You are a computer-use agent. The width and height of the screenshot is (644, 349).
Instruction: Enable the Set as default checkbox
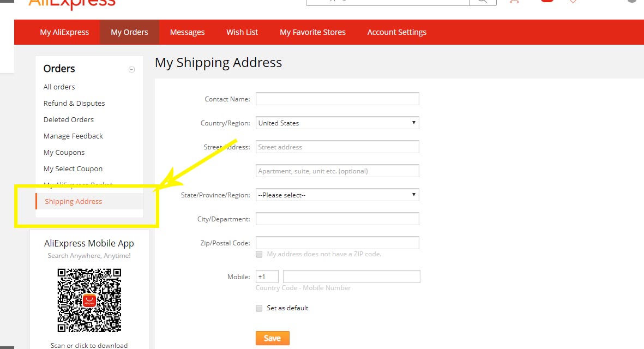coord(259,308)
